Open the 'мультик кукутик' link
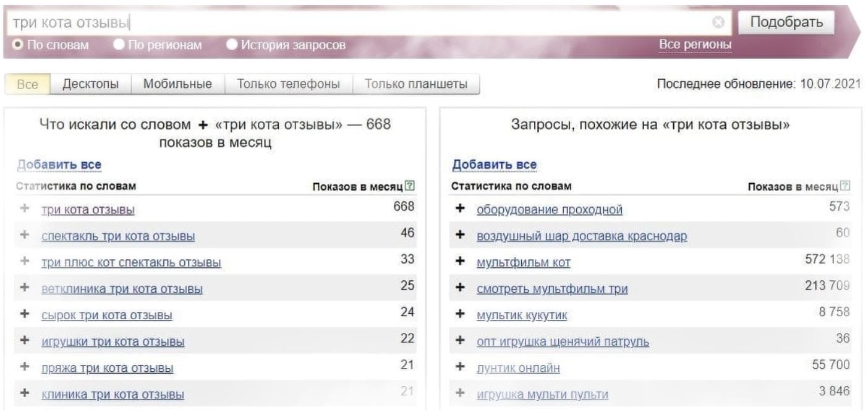This screenshot has width=868, height=417. coord(522,316)
